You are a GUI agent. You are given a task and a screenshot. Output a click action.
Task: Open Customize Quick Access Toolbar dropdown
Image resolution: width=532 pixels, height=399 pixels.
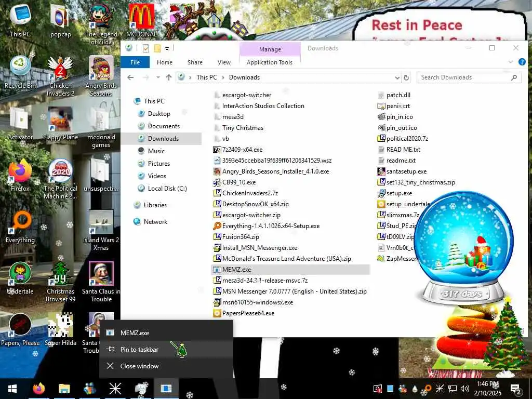[x=167, y=49]
